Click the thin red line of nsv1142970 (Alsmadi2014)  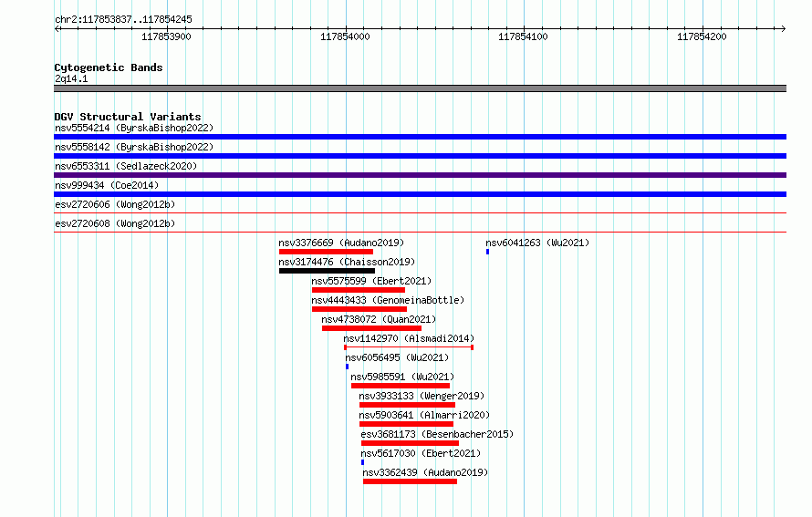tap(409, 347)
